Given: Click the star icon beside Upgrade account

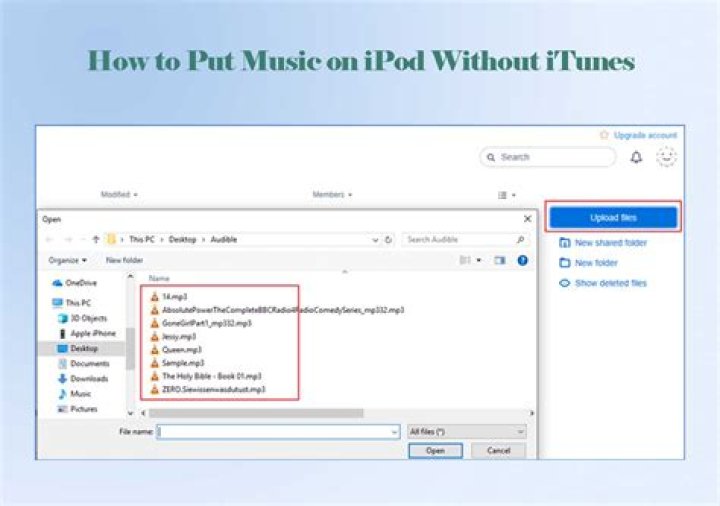Looking at the screenshot, I should tap(604, 135).
